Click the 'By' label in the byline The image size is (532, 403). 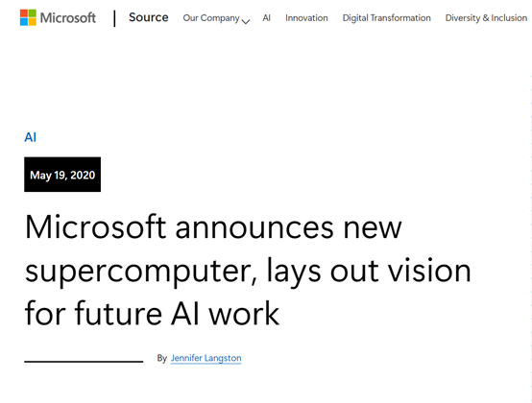(x=162, y=358)
